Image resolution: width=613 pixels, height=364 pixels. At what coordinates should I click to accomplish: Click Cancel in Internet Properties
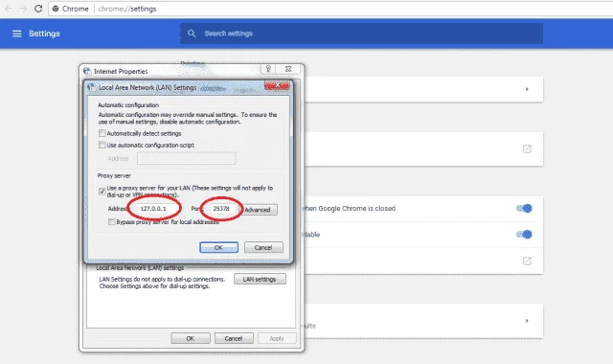pyautogui.click(x=234, y=338)
